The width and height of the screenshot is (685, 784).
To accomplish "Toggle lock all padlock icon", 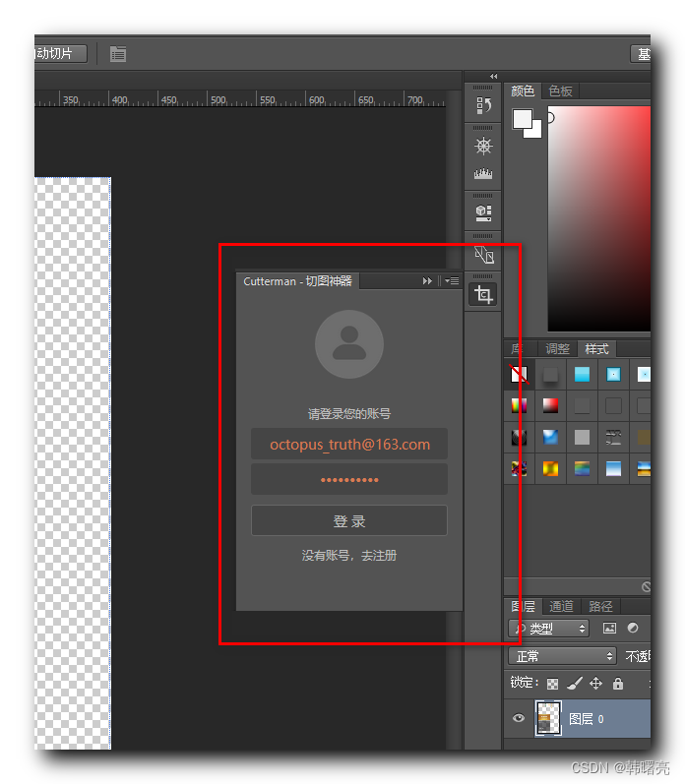I will pos(618,683).
